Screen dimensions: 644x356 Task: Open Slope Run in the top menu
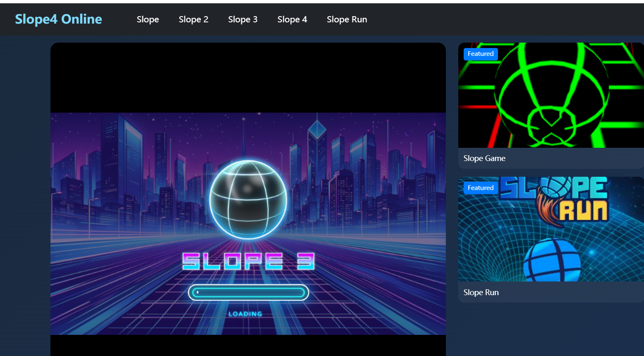[347, 19]
